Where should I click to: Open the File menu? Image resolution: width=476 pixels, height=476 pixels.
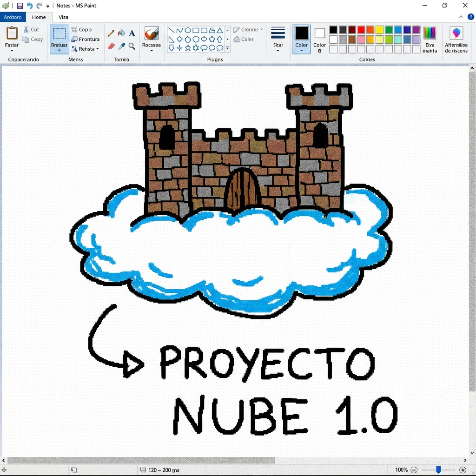(x=13, y=17)
